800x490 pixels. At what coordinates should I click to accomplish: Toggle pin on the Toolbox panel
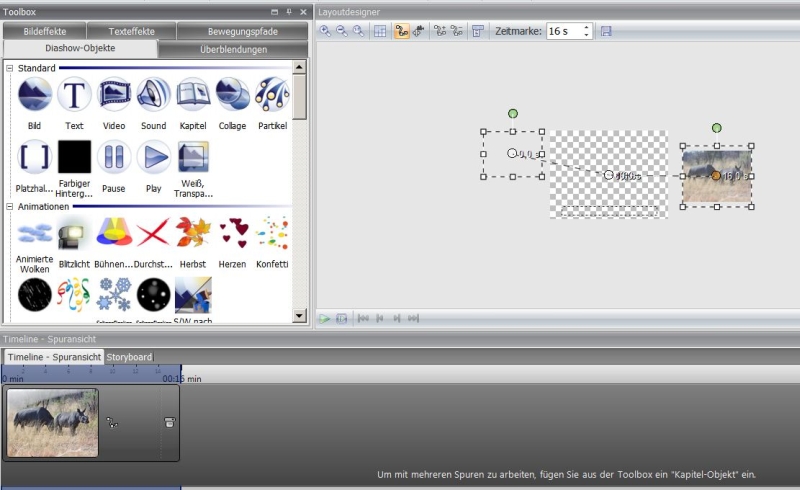pos(289,11)
